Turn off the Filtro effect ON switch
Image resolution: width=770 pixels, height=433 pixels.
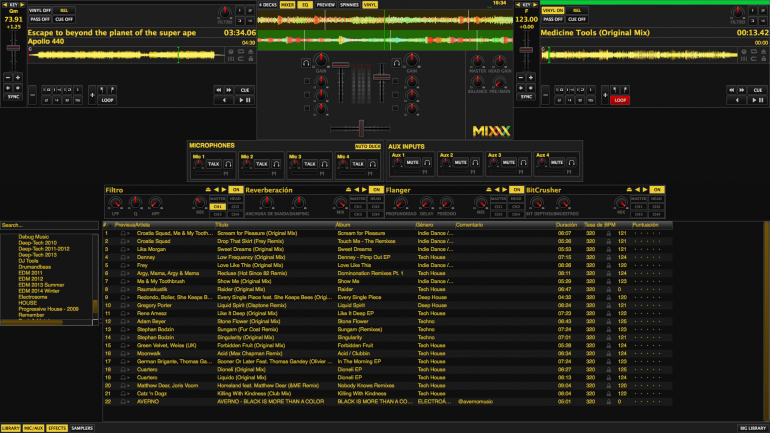pos(236,189)
